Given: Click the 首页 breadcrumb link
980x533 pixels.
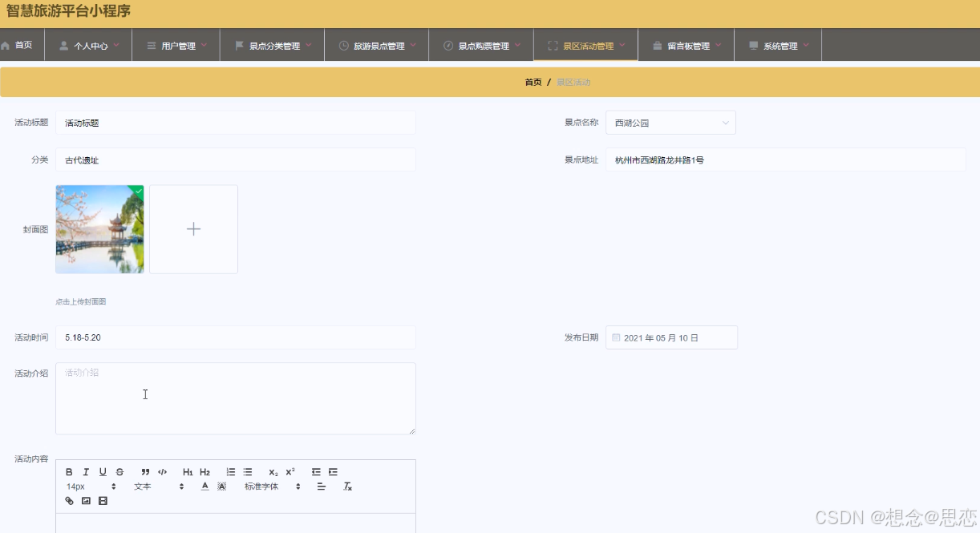Looking at the screenshot, I should point(533,83).
